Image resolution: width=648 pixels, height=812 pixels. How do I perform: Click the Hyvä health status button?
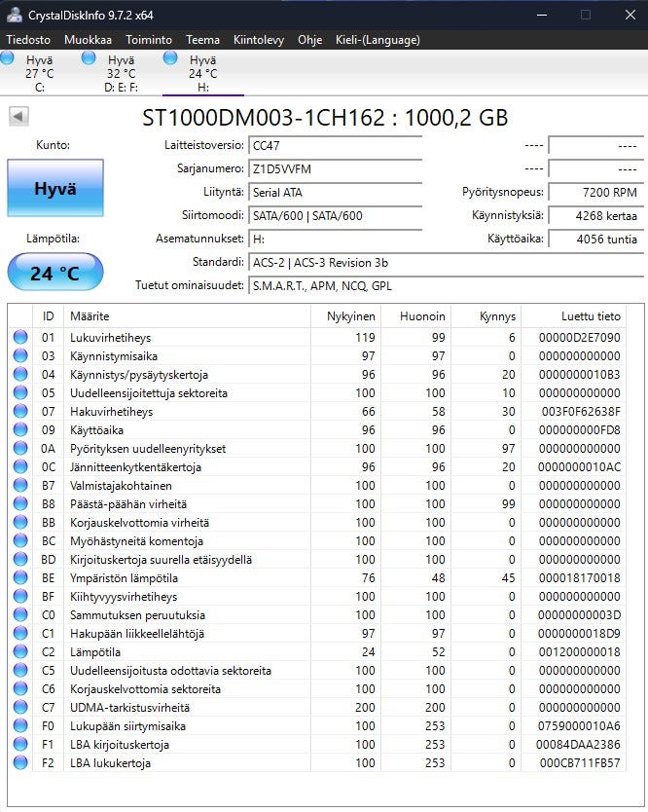55,188
